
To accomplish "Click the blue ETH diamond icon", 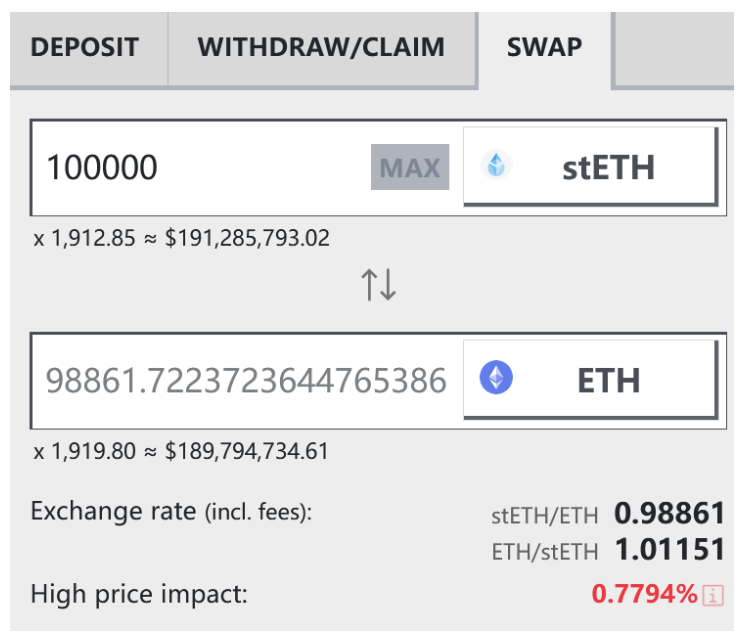I will coord(496,378).
